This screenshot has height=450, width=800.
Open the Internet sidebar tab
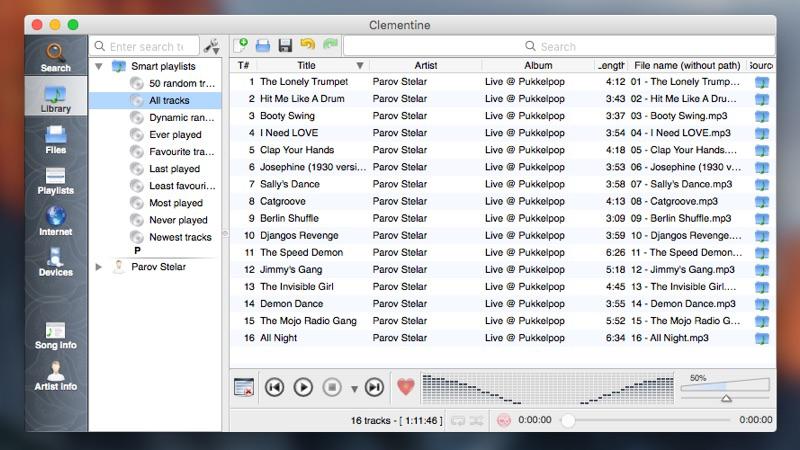pyautogui.click(x=55, y=221)
